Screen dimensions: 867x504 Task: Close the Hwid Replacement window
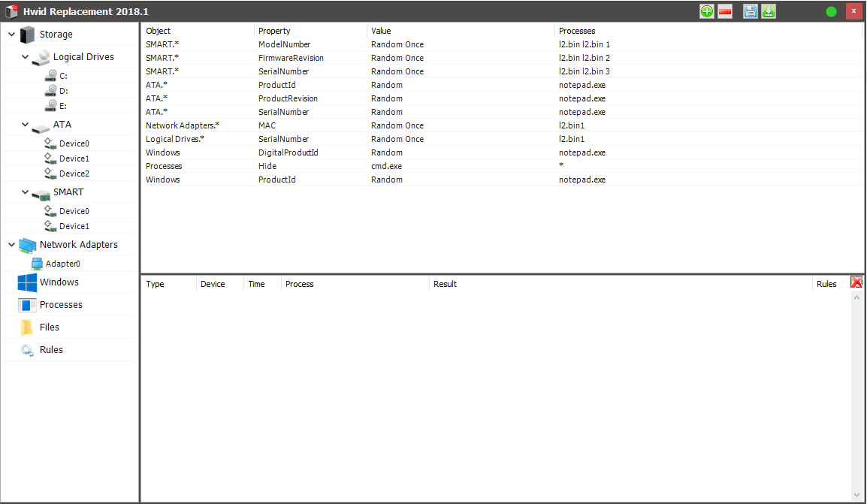click(x=853, y=11)
